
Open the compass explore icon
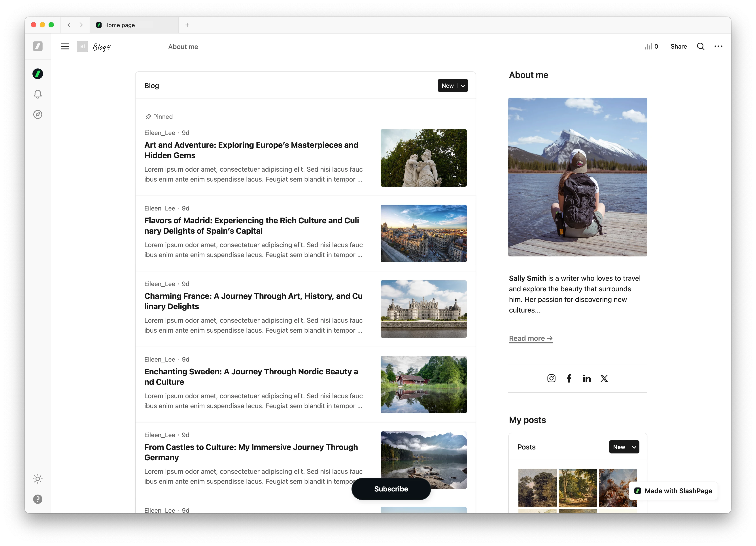tap(38, 114)
